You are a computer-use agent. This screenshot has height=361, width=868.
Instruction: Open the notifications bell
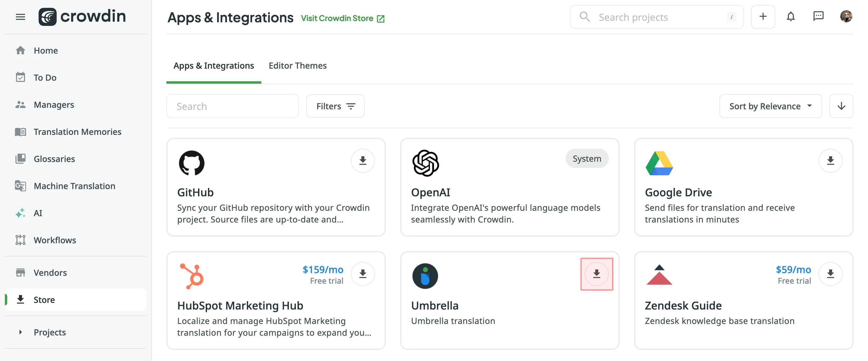point(791,17)
